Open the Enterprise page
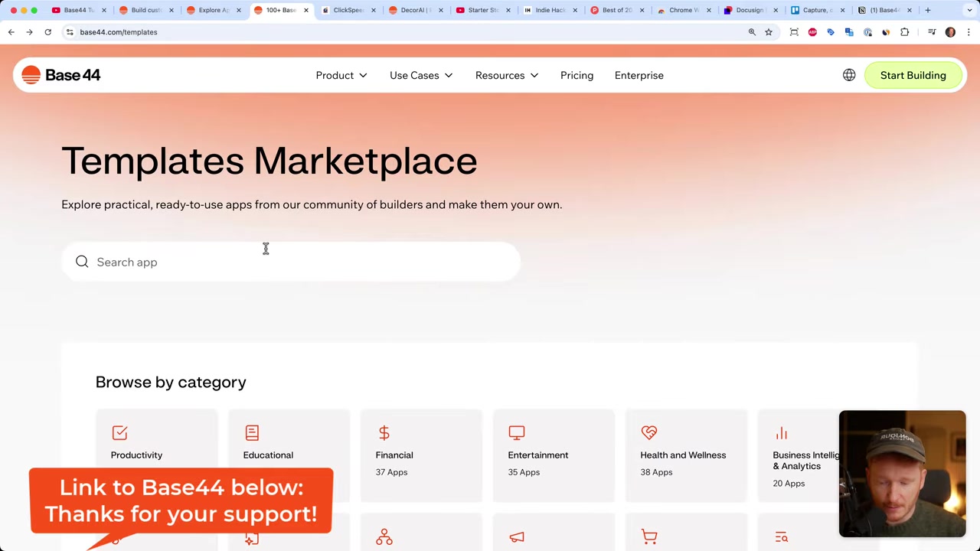Viewport: 980px width, 551px height. (639, 75)
